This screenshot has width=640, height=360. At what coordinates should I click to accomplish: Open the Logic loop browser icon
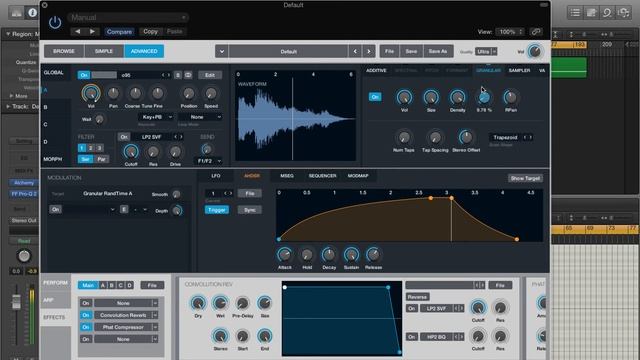pos(607,13)
